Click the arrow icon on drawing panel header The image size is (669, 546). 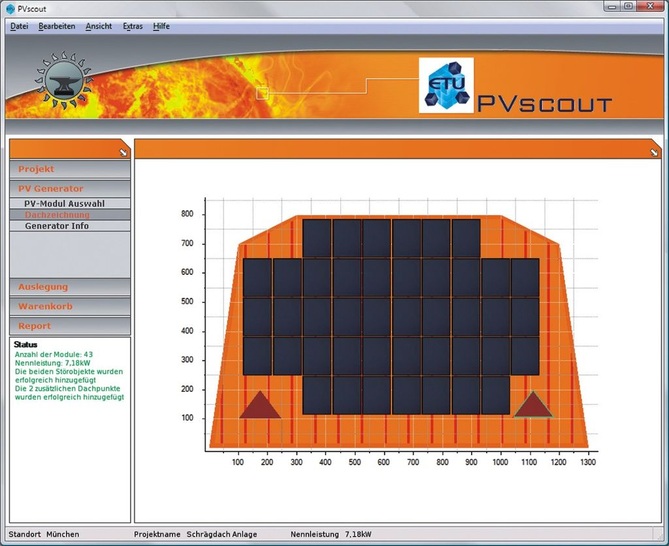(x=654, y=152)
